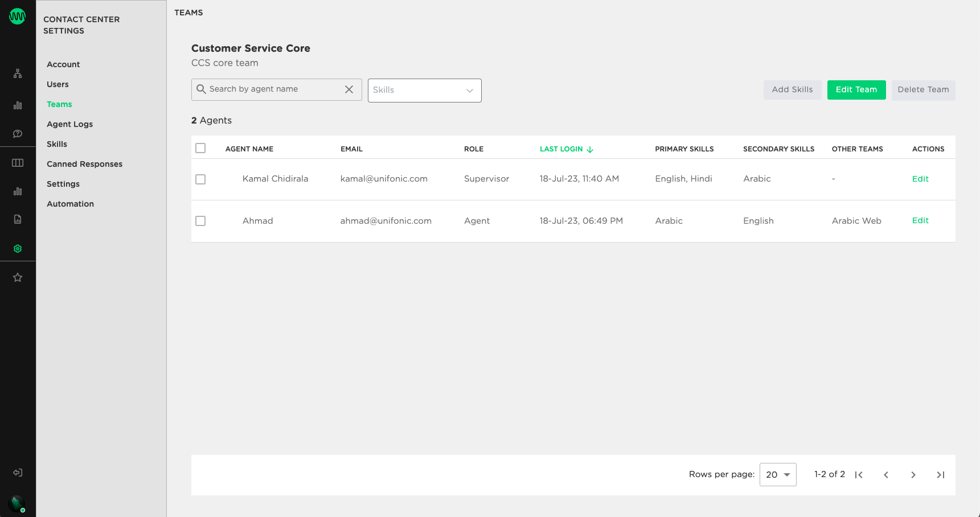980x517 pixels.
Task: Open Skills menu item in settings sidebar
Action: point(57,144)
